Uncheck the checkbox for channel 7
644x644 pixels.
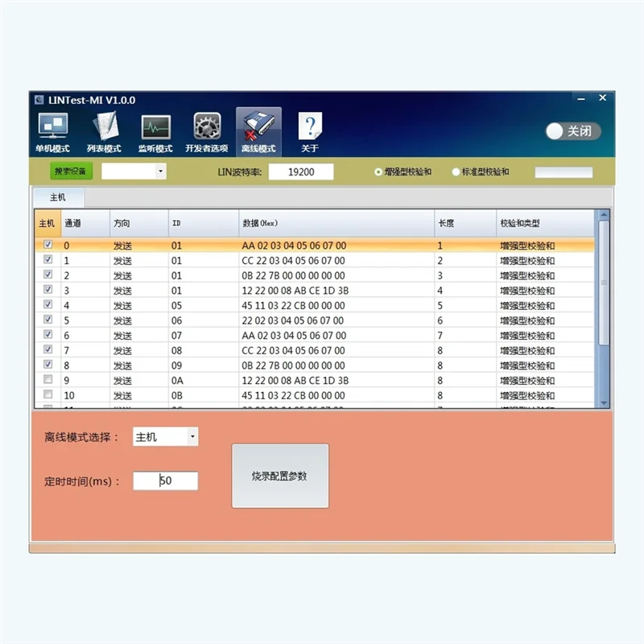click(x=48, y=349)
